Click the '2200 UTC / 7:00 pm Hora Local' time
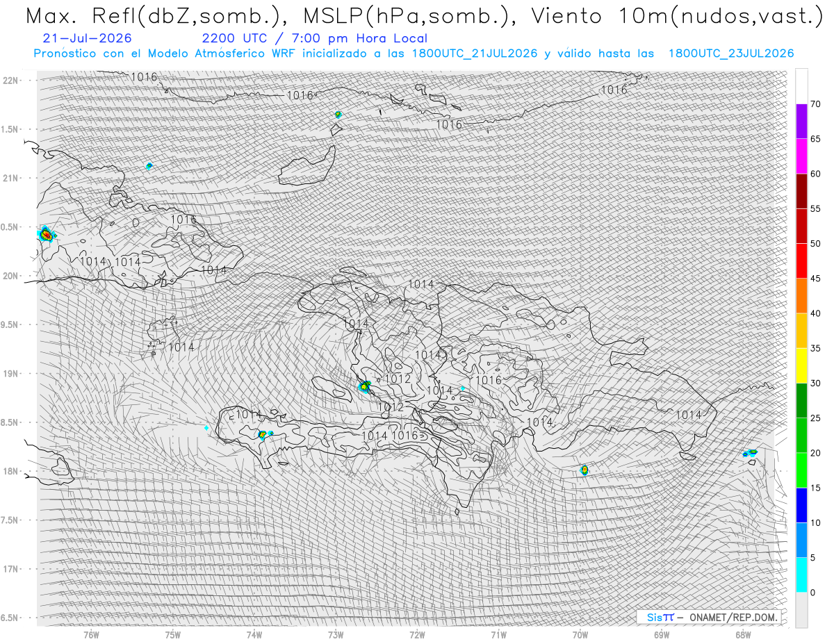This screenshot has width=834, height=644. point(314,38)
